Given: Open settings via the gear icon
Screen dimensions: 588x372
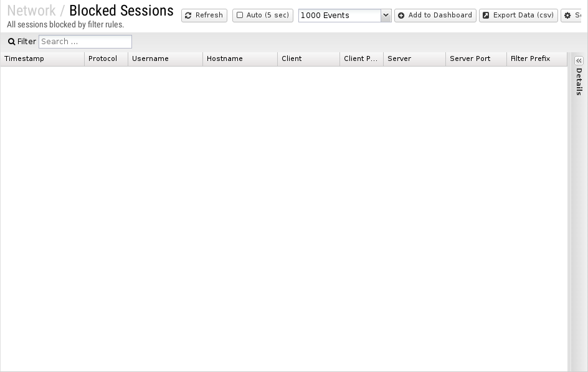Looking at the screenshot, I should 567,16.
